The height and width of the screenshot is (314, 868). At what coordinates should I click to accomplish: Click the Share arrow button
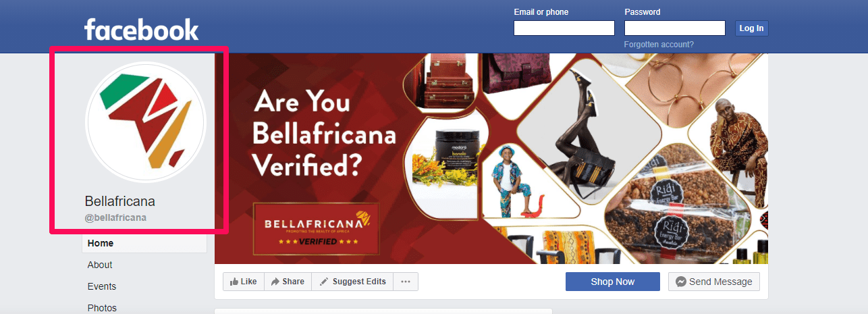pos(288,282)
